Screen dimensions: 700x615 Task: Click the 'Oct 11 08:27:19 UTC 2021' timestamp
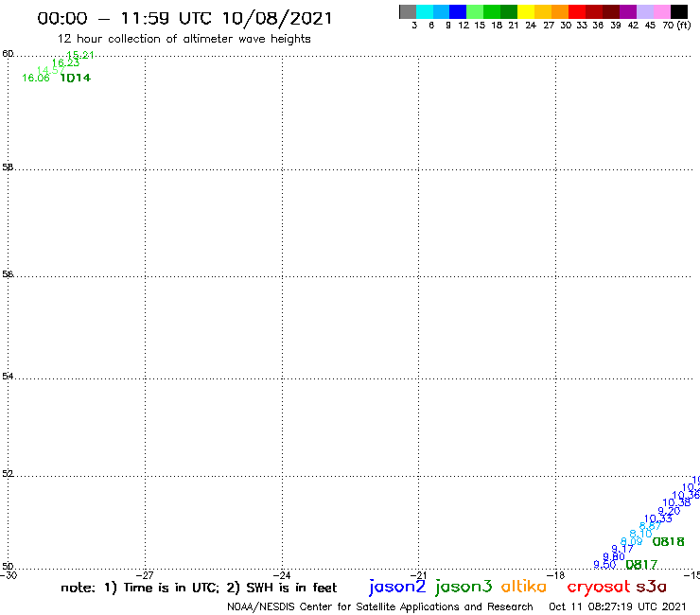click(x=618, y=606)
